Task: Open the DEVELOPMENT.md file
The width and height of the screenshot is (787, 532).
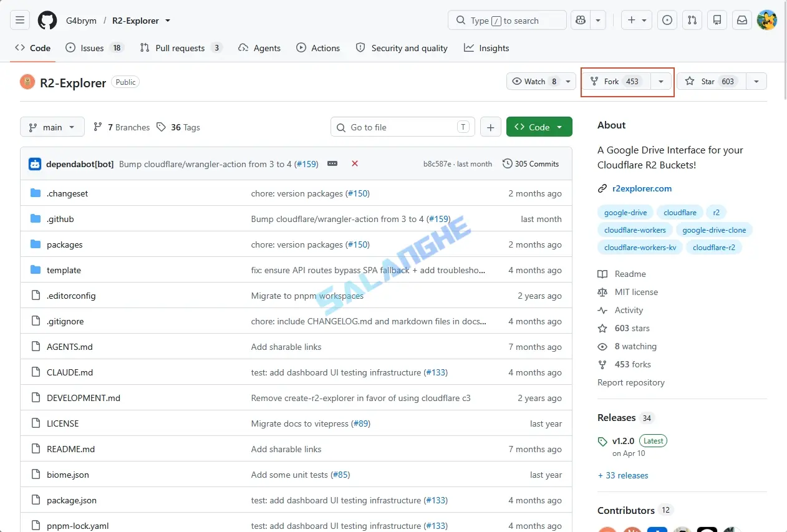Action: [84, 398]
